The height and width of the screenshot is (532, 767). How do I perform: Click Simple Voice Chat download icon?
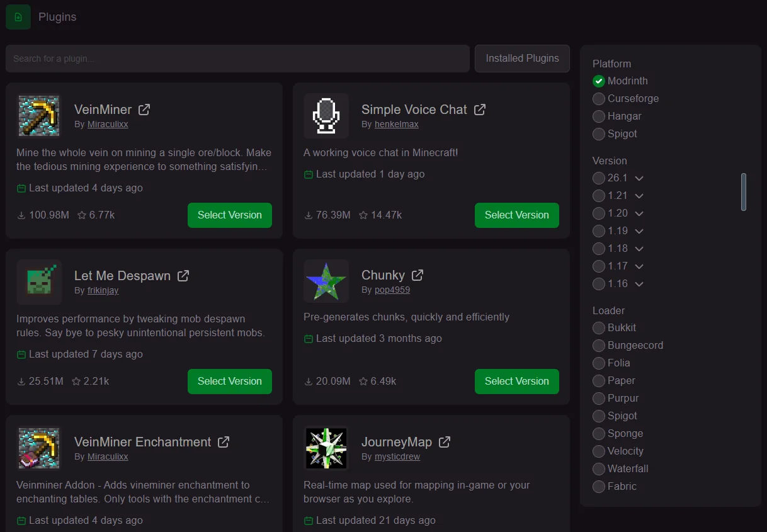pyautogui.click(x=309, y=215)
